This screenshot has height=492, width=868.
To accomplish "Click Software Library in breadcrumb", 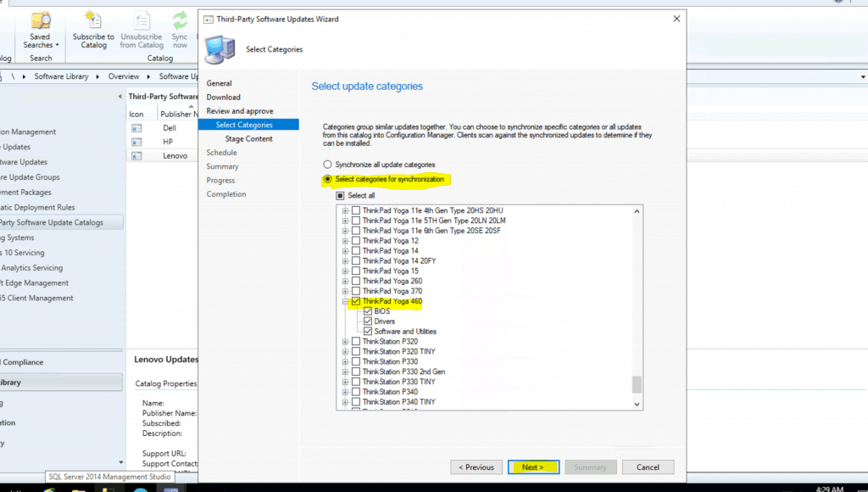I will coord(61,76).
